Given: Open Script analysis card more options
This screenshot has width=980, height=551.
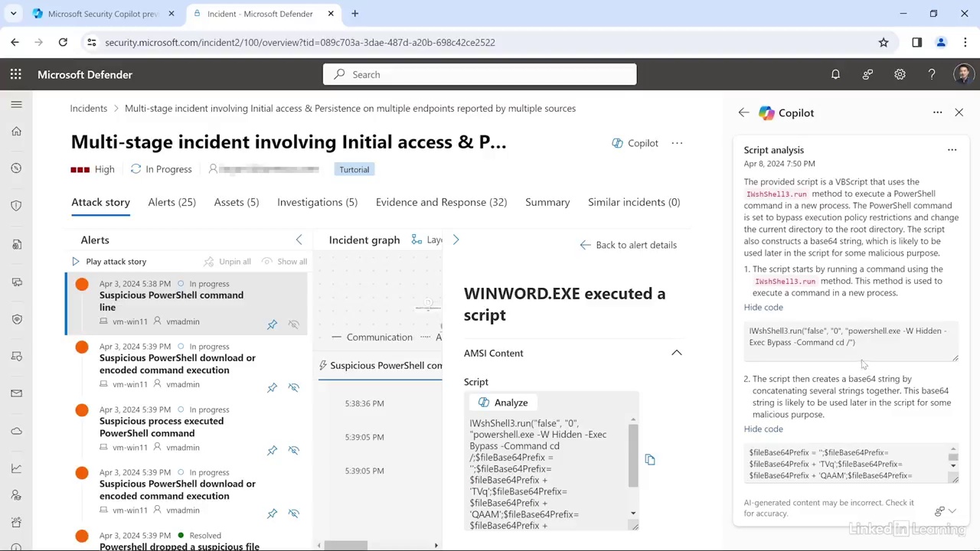Looking at the screenshot, I should coord(952,150).
